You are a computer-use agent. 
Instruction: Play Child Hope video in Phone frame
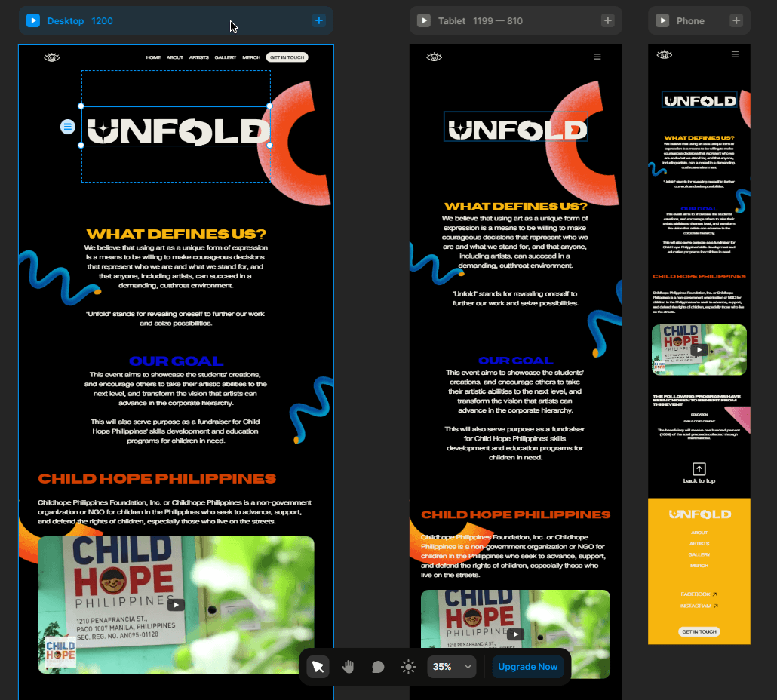pos(699,350)
